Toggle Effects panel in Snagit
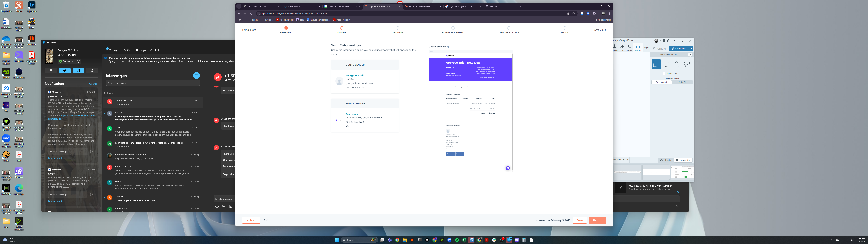Viewport: 868px width, 244px height. [x=665, y=160]
